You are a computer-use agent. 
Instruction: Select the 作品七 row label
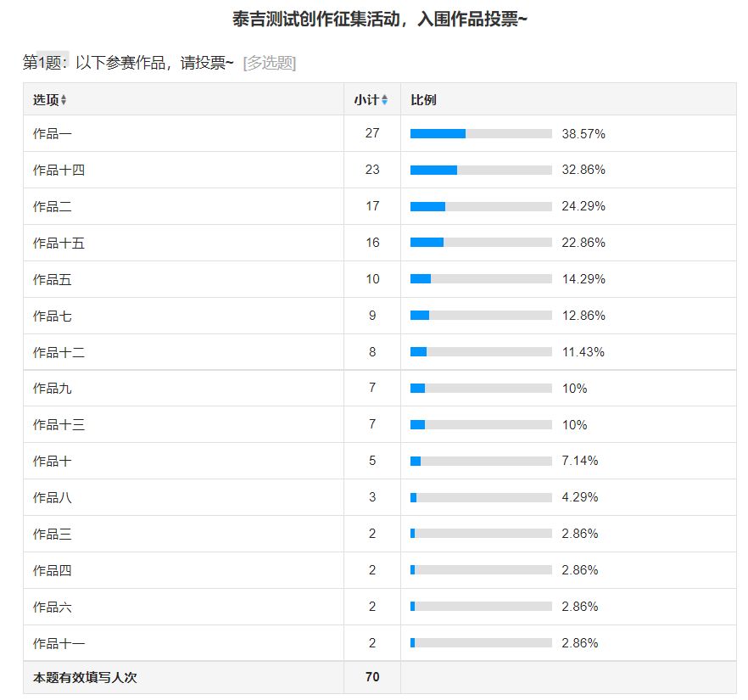53,316
